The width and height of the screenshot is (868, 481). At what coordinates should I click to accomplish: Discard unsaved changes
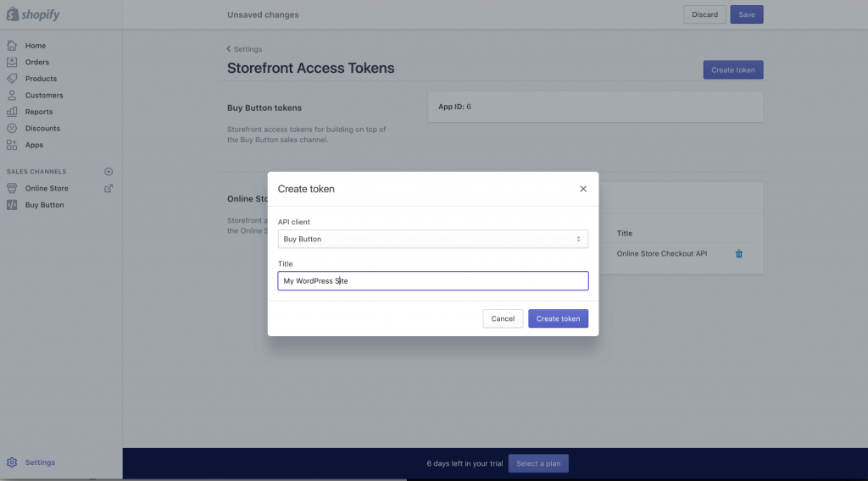(704, 14)
